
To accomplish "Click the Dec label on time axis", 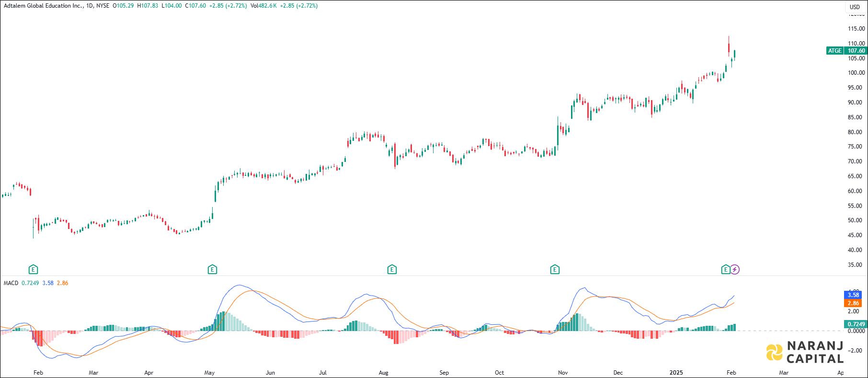I will click(618, 373).
